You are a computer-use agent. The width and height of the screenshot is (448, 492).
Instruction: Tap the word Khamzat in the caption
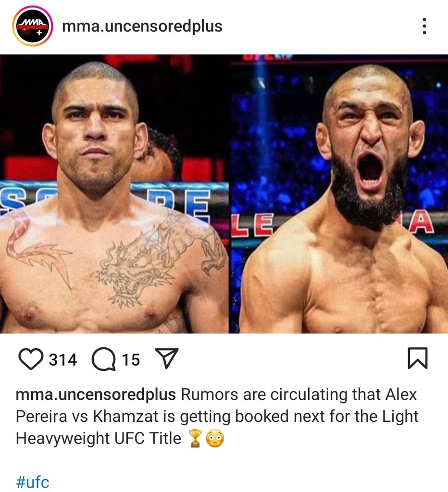click(x=125, y=417)
